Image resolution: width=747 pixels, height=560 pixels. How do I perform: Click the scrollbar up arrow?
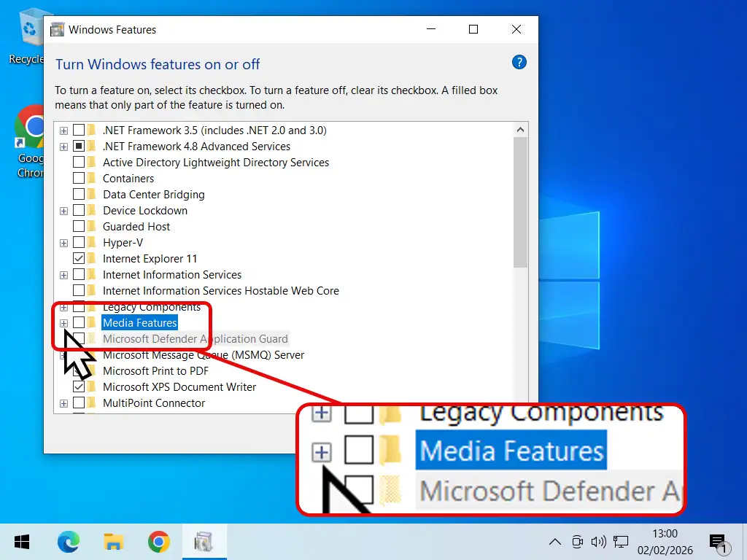(x=520, y=128)
